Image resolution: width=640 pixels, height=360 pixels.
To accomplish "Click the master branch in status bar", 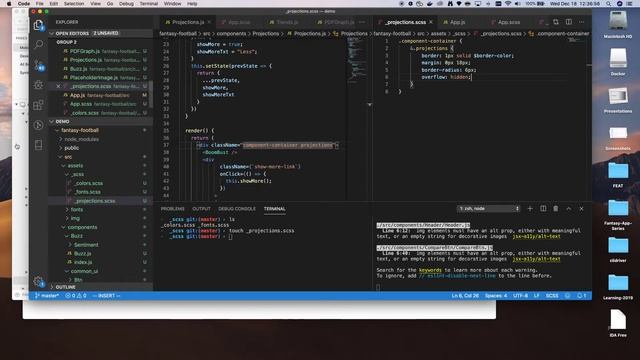I will pos(47,296).
